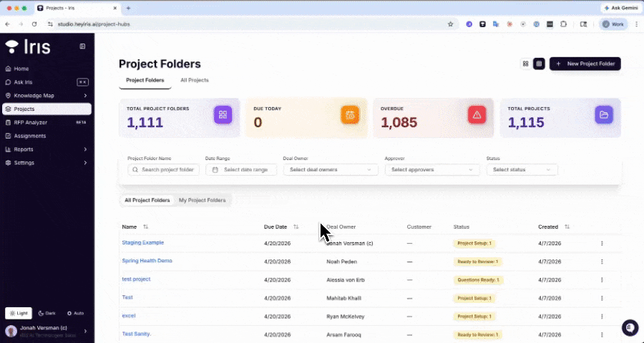Select the All Project Folders filter
This screenshot has width=644, height=343.
pos(147,200)
